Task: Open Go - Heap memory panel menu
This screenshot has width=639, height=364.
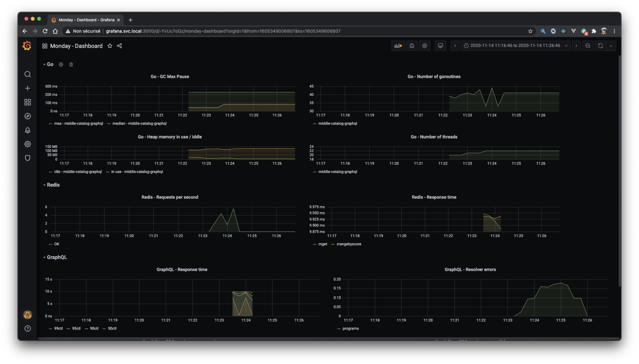Action: click(170, 137)
